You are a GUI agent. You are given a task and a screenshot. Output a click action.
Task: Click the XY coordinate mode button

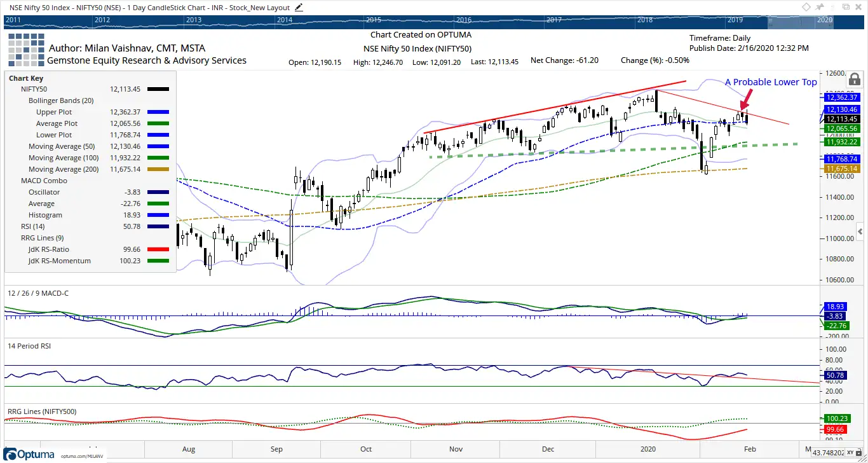coord(849,452)
